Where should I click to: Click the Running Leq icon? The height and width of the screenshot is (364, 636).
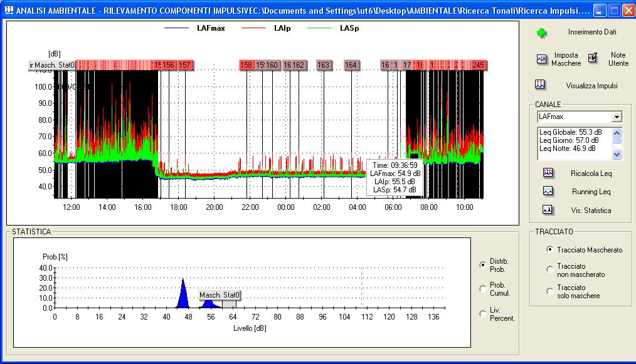[548, 191]
